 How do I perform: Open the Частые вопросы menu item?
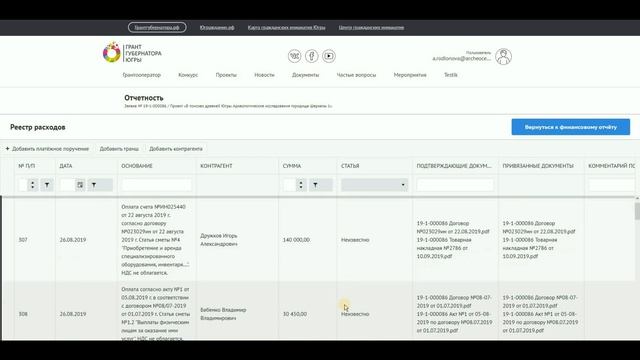(x=356, y=75)
